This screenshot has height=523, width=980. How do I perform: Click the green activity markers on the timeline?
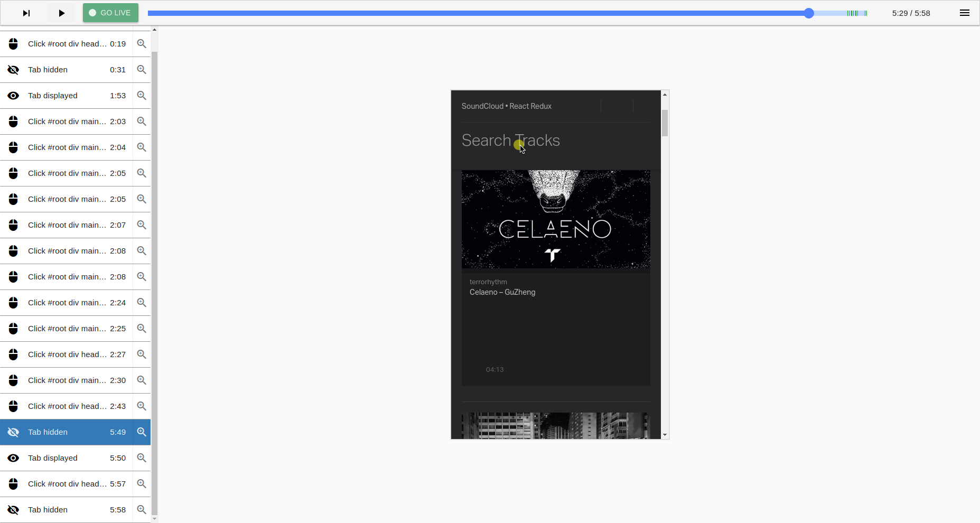click(857, 13)
